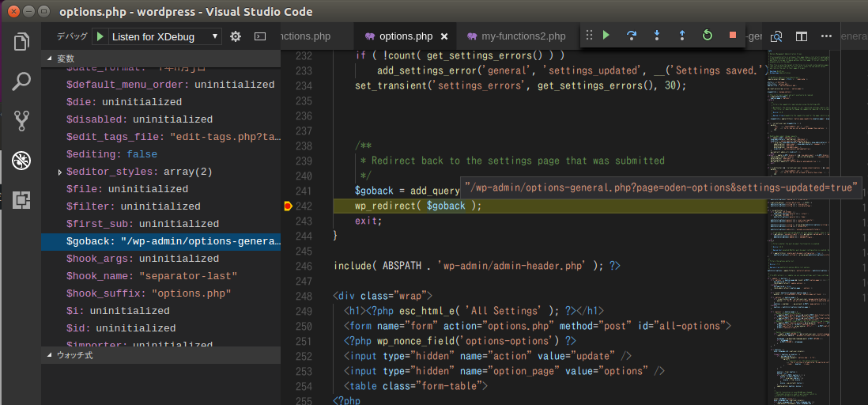
Task: Open the Search view in activity bar
Action: pyautogui.click(x=21, y=81)
